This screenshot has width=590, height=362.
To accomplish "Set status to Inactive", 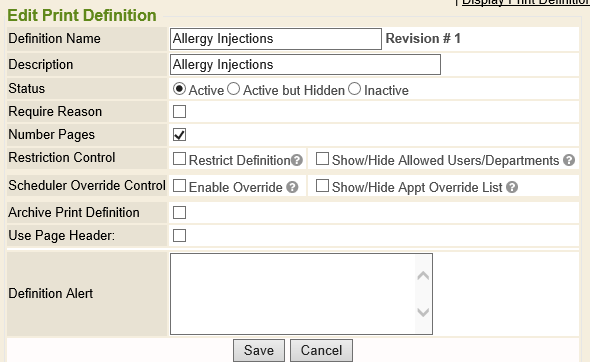I will tap(354, 89).
